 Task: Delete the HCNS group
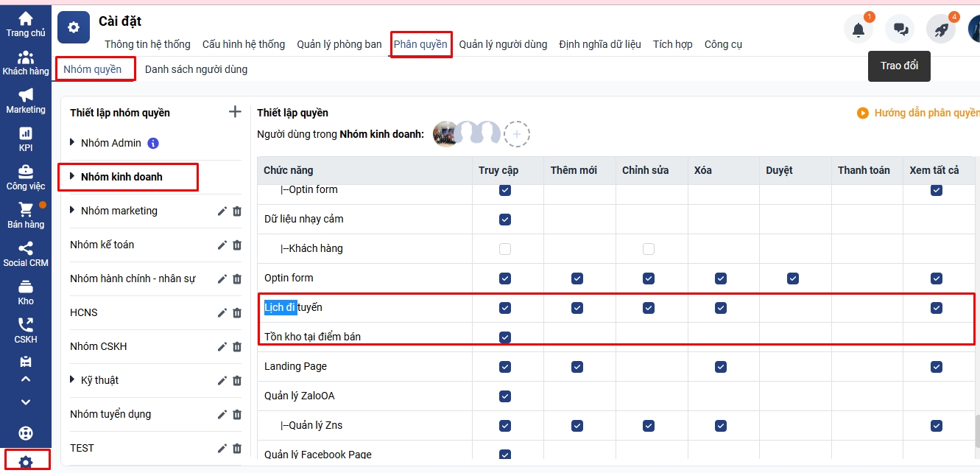point(237,313)
